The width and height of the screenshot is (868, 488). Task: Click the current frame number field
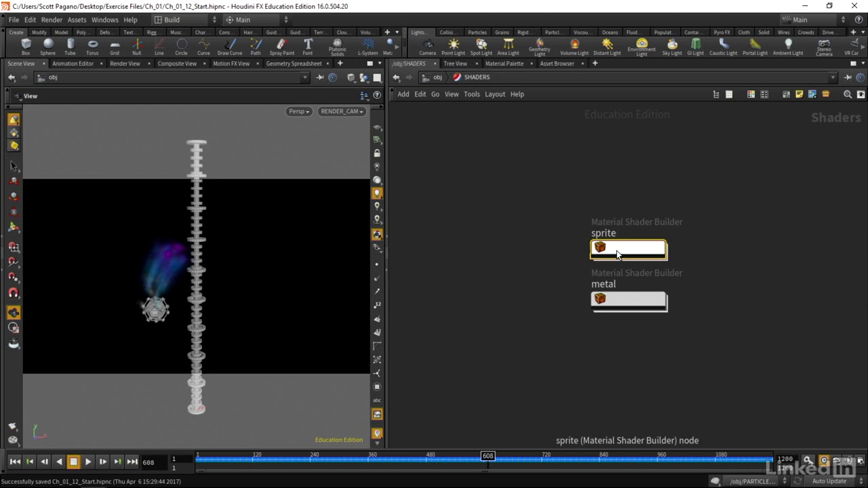click(x=154, y=462)
